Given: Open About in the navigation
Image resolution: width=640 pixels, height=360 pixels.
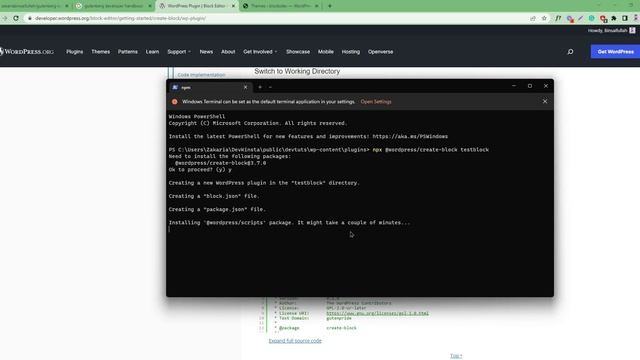Looking at the screenshot, I should pyautogui.click(x=228, y=52).
